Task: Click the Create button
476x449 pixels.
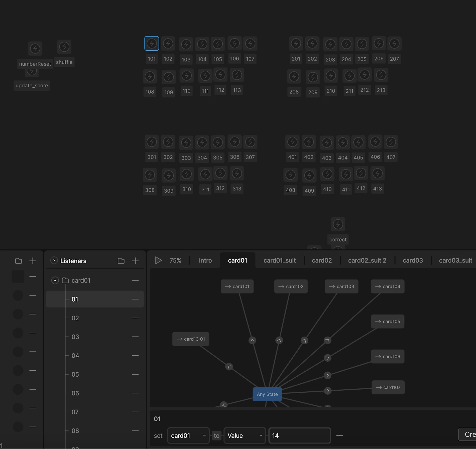Action: pos(468,434)
